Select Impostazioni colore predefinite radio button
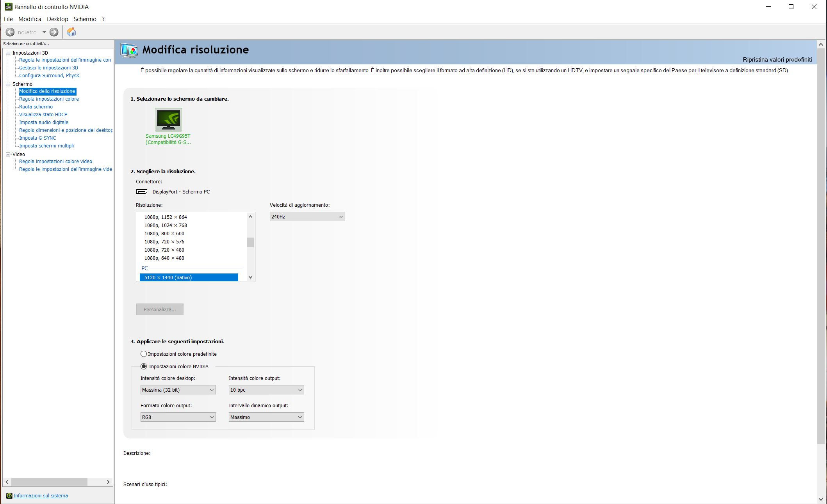 click(x=144, y=354)
